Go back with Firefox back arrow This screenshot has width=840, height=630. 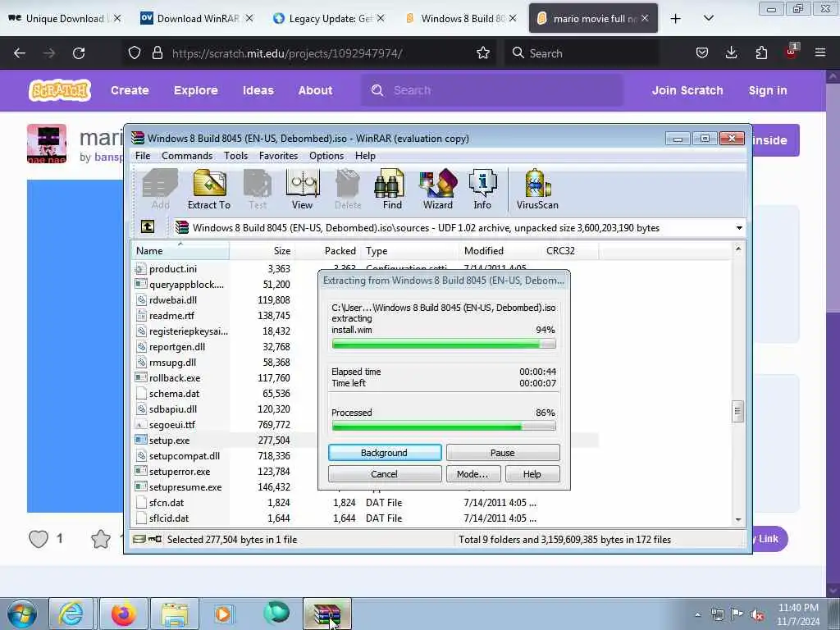pos(20,53)
